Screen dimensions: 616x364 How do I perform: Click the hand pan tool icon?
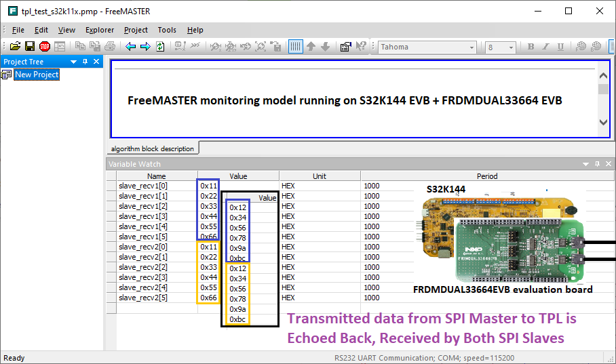tap(246, 46)
